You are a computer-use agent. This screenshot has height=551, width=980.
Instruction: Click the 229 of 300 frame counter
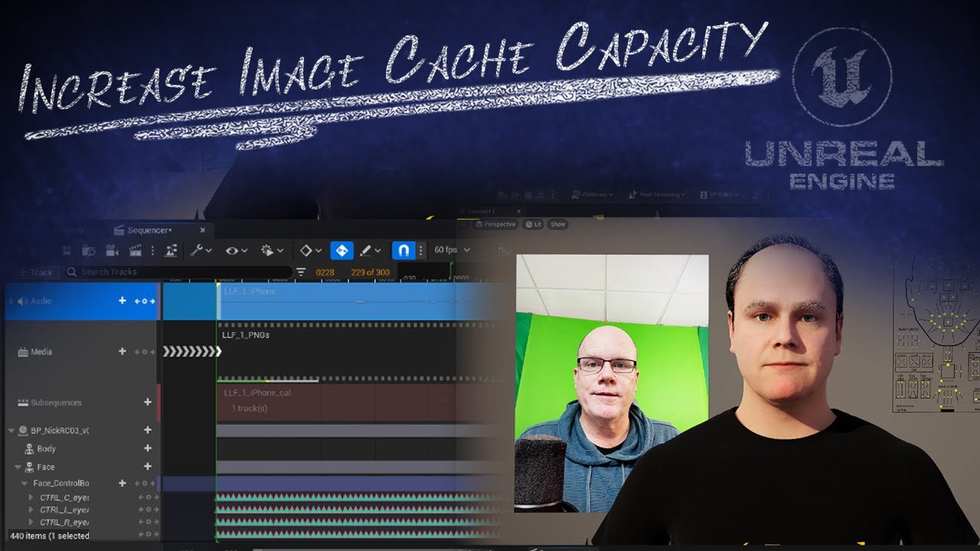tap(370, 272)
